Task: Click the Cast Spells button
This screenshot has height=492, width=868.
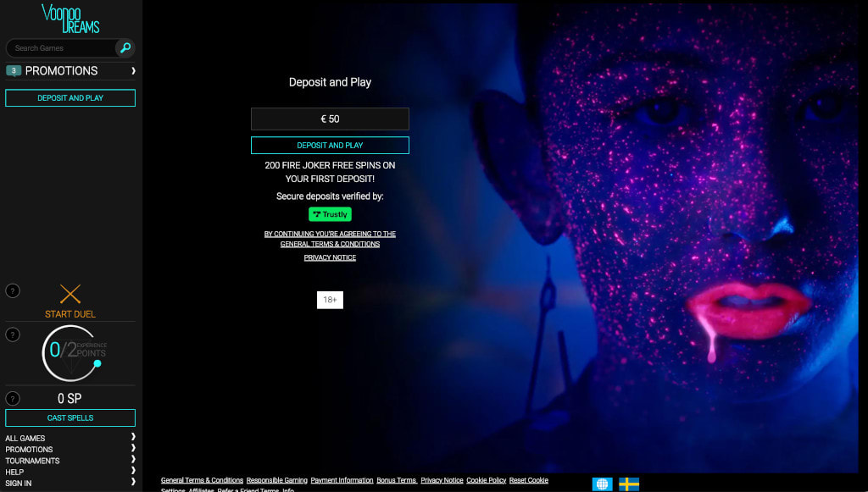Action: [70, 418]
